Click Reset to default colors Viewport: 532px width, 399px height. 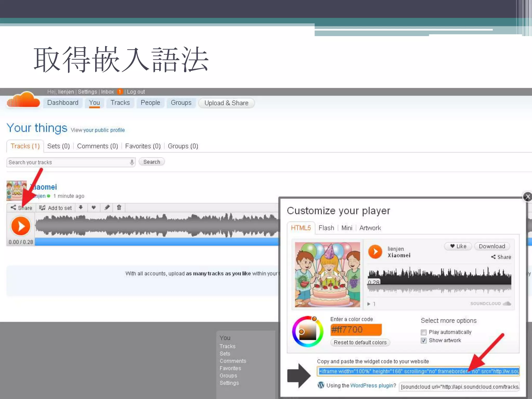[x=360, y=342]
